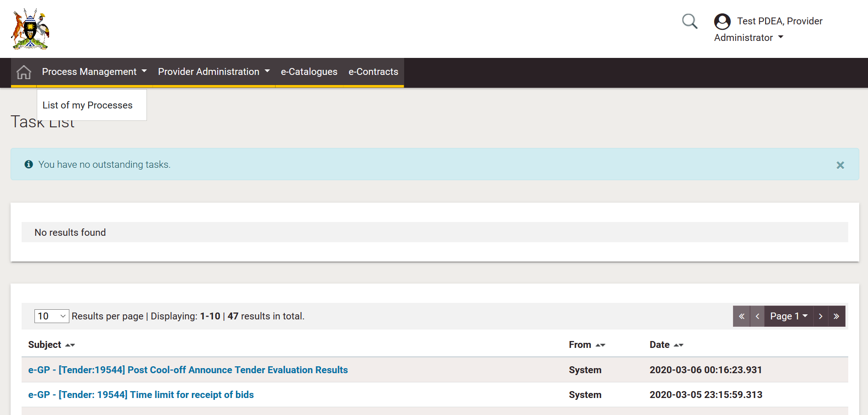
Task: Navigate to e-Contracts
Action: pyautogui.click(x=373, y=72)
